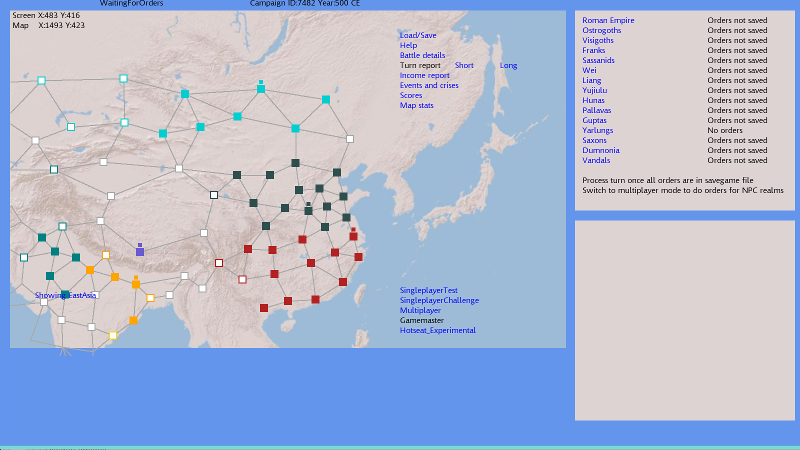Select Hotseat_Experimental mode

pyautogui.click(x=437, y=330)
